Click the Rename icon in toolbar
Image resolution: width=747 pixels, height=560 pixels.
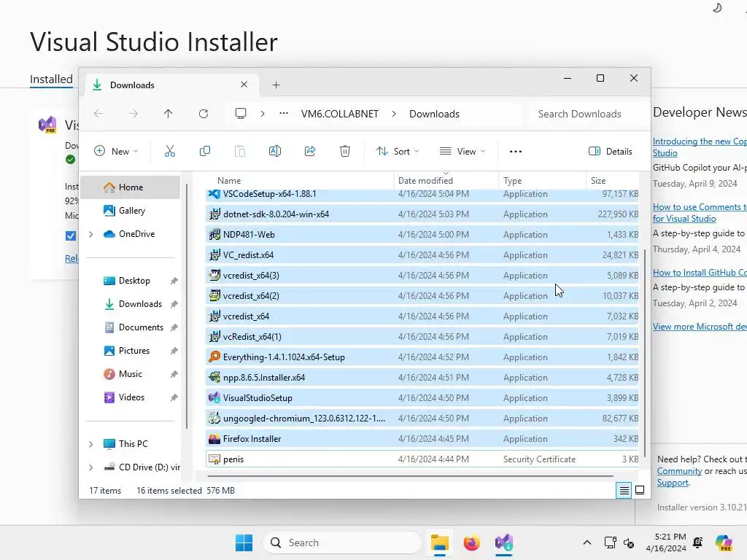(x=275, y=152)
